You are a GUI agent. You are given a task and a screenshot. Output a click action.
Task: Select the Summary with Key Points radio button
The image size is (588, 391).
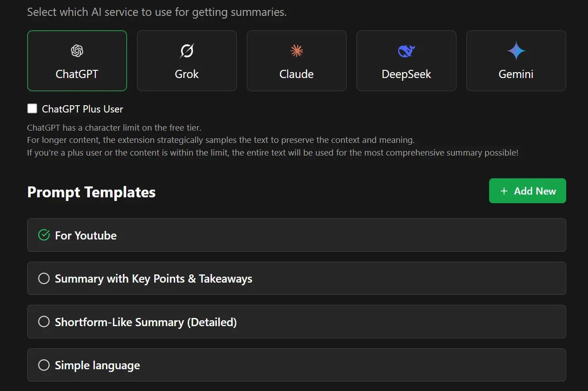[44, 279]
